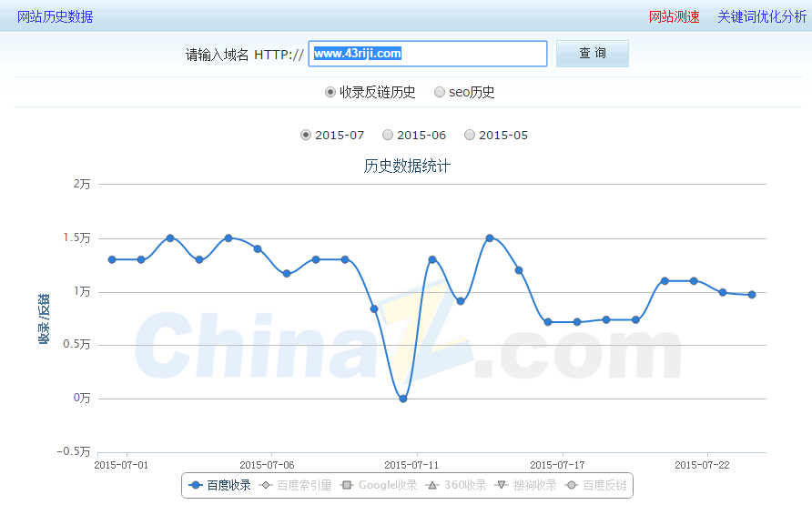Image resolution: width=812 pixels, height=515 pixels.
Task: Open 网站历史数据 link
Action: [x=55, y=16]
